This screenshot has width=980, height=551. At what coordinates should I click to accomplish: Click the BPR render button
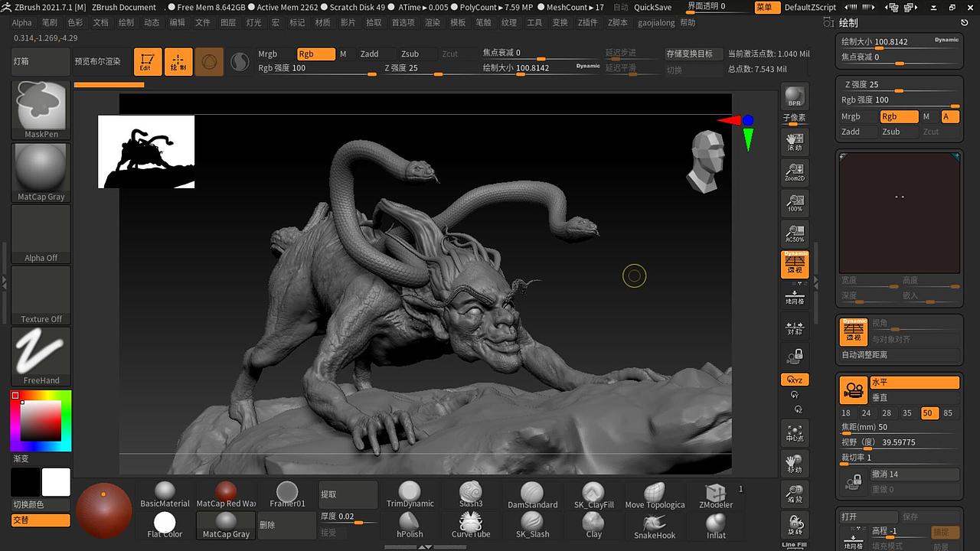coord(795,96)
